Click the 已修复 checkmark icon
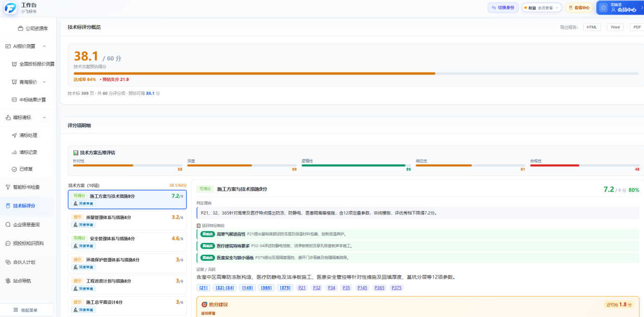The width and height of the screenshot is (644, 317). click(x=14, y=169)
